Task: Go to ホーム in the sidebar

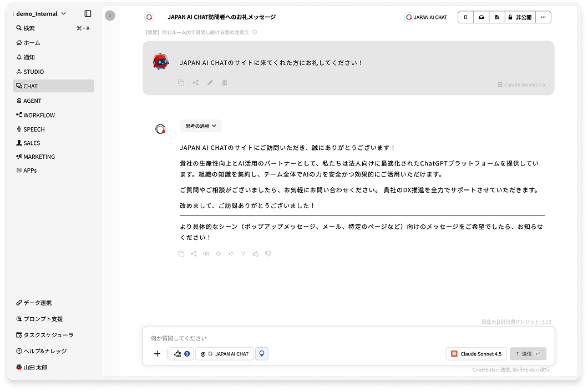Action: [x=53, y=43]
